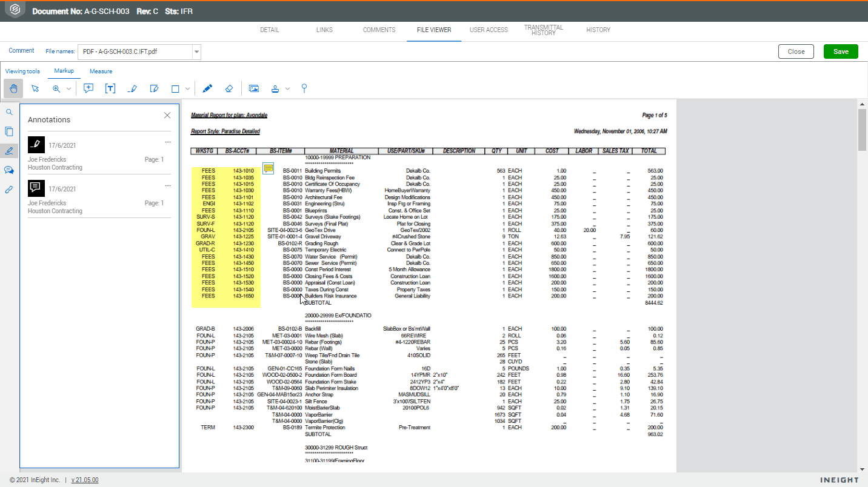
Task: Insert an image with the image tool
Action: 254,88
